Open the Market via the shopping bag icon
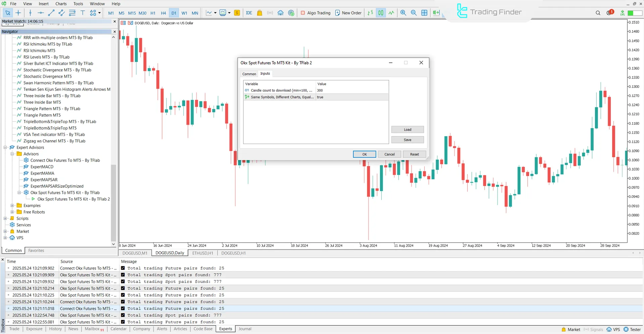The image size is (644, 334). coord(259,13)
